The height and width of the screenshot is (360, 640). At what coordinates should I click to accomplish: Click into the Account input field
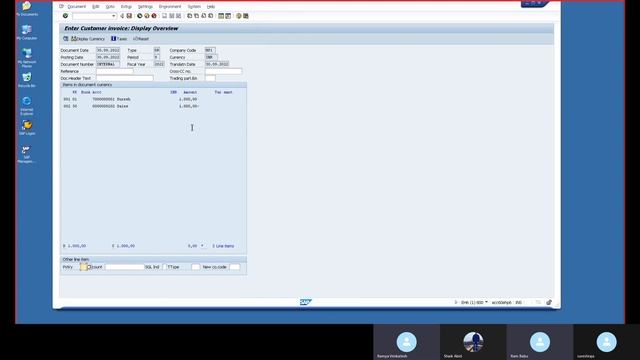coord(125,267)
